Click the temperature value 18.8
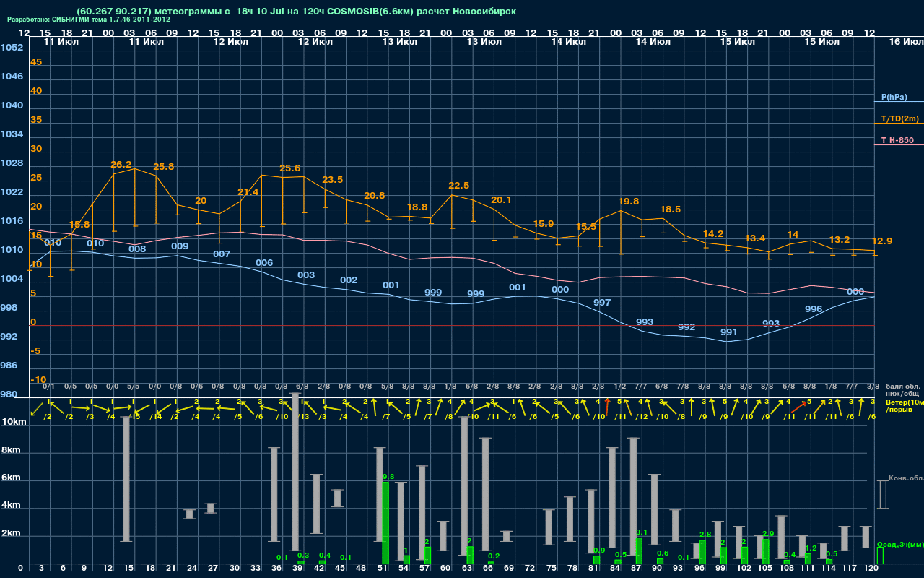924x578 pixels. [x=417, y=207]
